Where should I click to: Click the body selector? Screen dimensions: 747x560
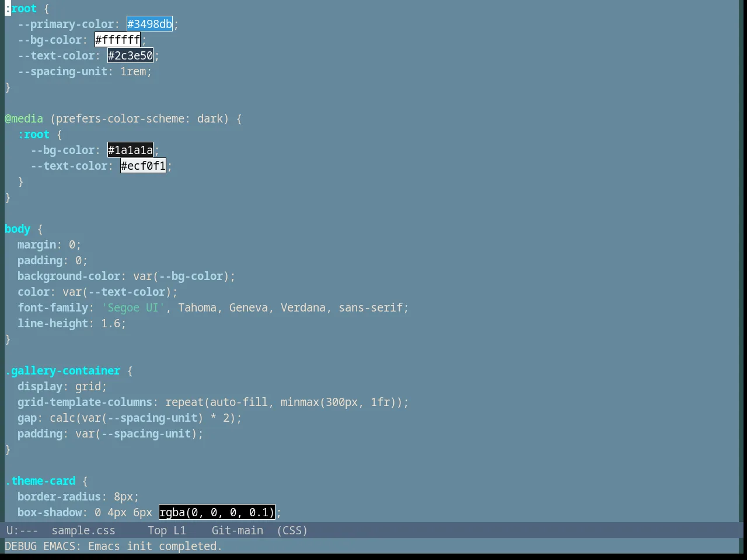pos(18,229)
